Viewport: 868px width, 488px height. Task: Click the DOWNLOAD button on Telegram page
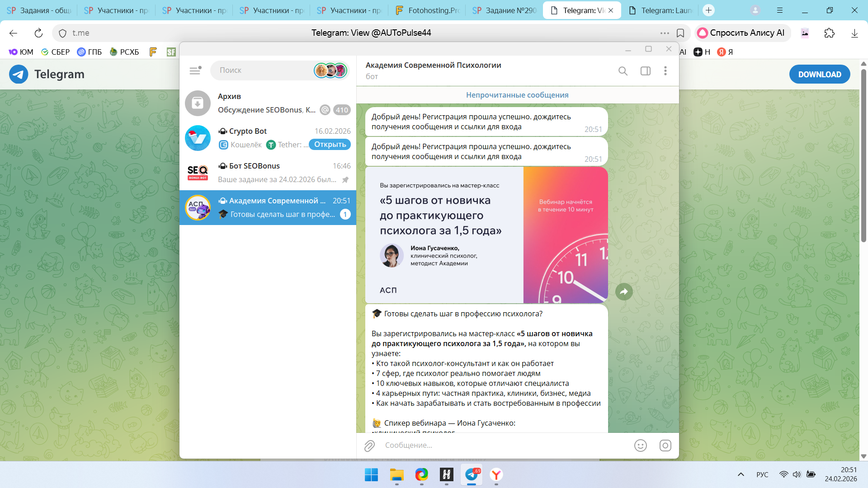tap(819, 75)
